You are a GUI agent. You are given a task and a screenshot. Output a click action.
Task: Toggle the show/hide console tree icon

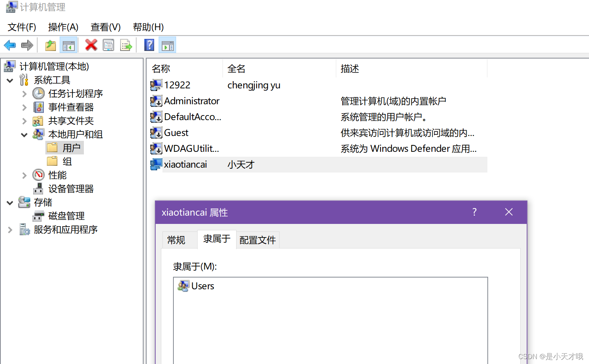click(x=68, y=45)
